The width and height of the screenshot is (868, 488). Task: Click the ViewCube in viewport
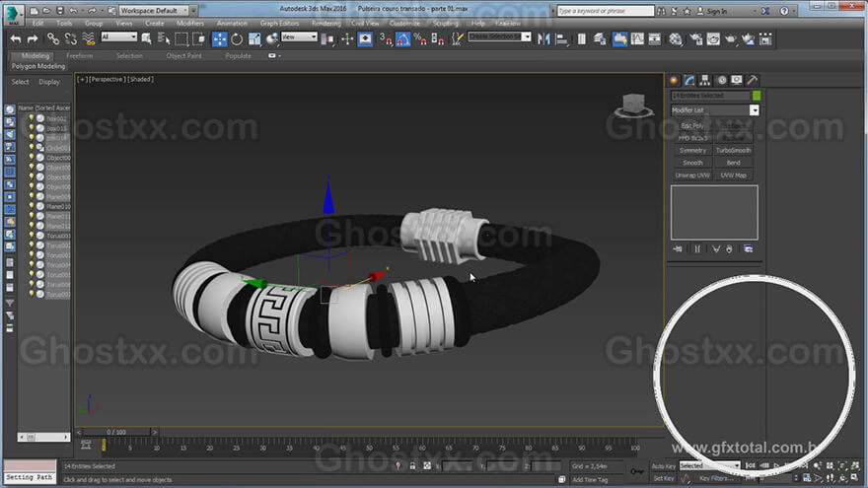click(633, 105)
